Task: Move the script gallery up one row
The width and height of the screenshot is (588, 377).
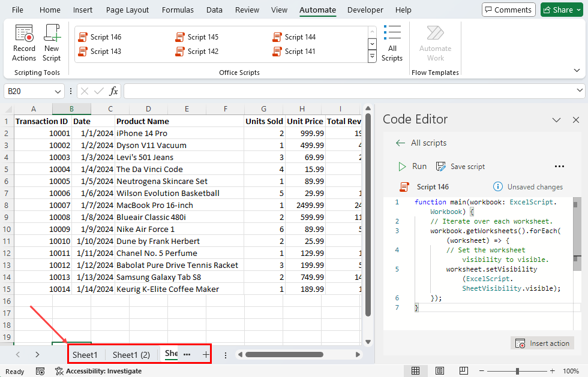Action: [x=372, y=32]
